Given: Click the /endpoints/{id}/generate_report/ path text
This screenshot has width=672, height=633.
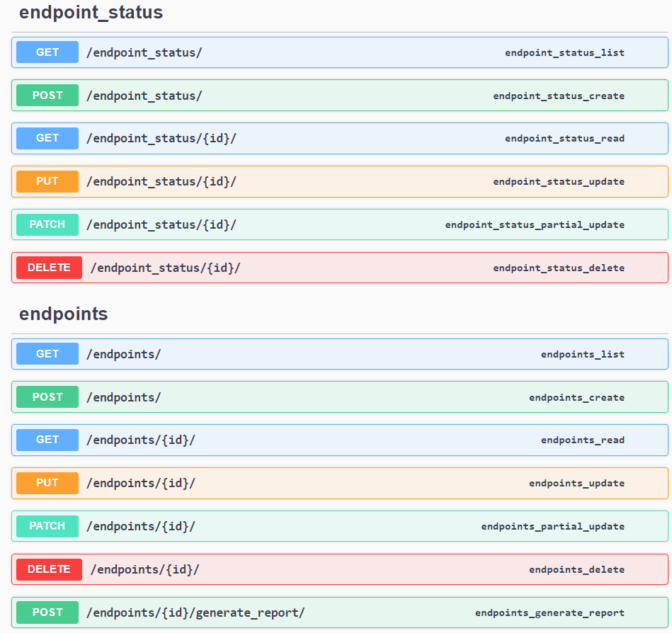Looking at the screenshot, I should pos(195,612).
